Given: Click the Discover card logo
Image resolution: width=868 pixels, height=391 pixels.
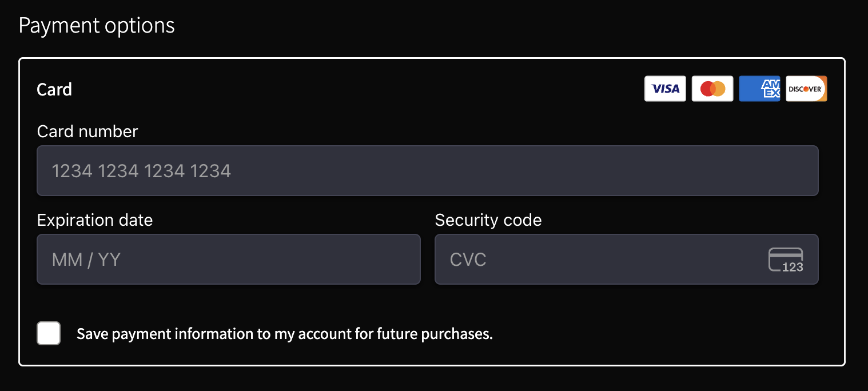Looking at the screenshot, I should [x=806, y=89].
